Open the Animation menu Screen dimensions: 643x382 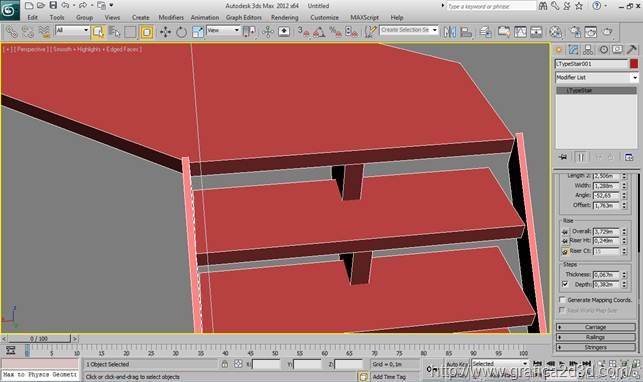[205, 18]
